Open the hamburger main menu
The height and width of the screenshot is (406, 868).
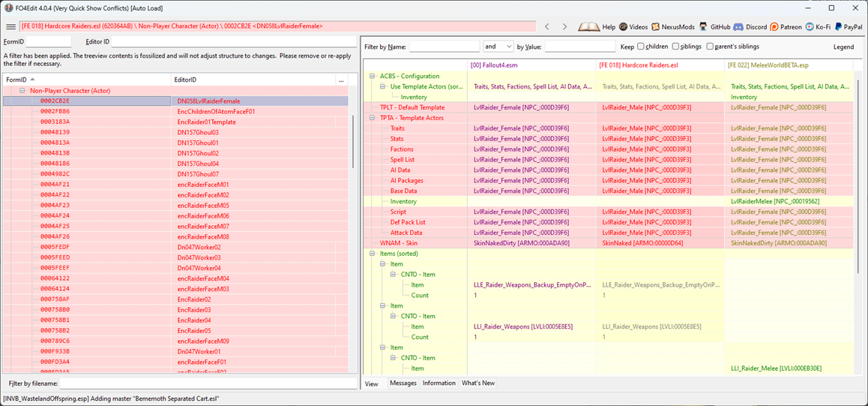click(x=10, y=26)
